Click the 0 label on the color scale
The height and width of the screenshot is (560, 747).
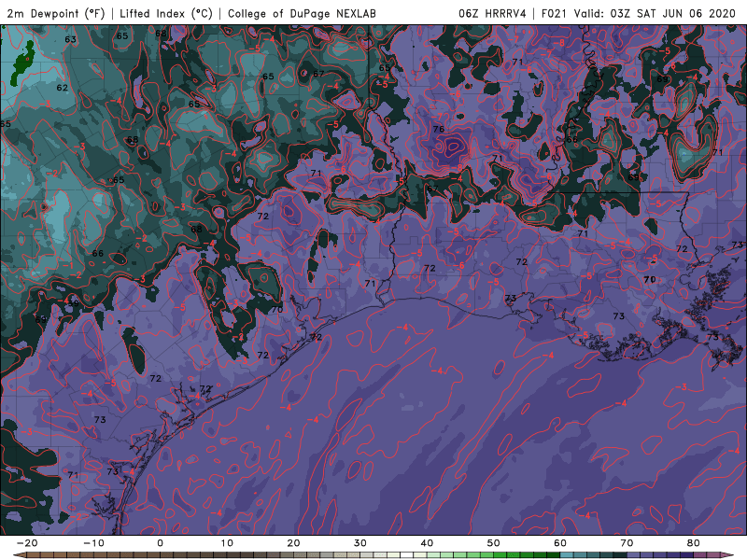click(160, 543)
